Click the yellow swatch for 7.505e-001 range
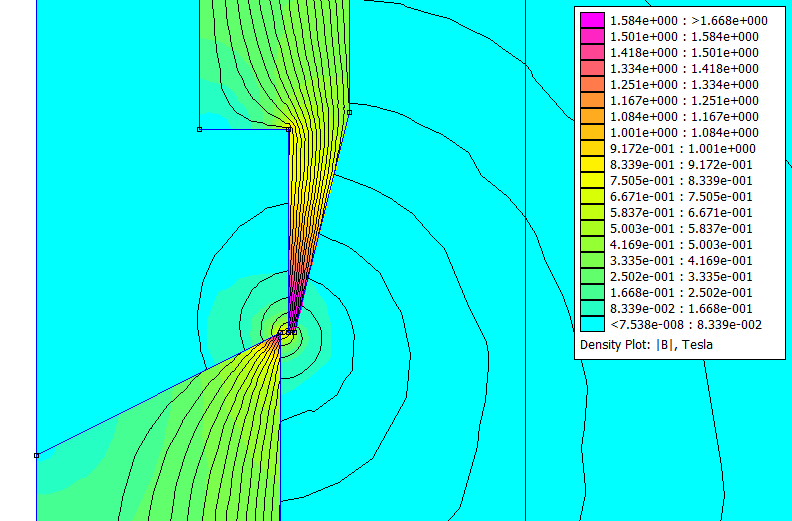Image resolution: width=792 pixels, height=521 pixels. click(592, 181)
